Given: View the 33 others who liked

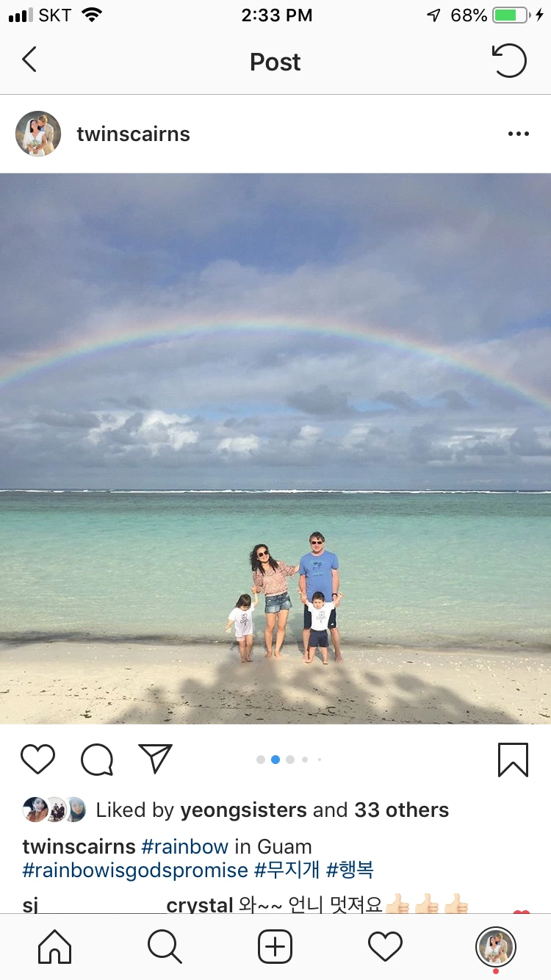Looking at the screenshot, I should click(402, 810).
